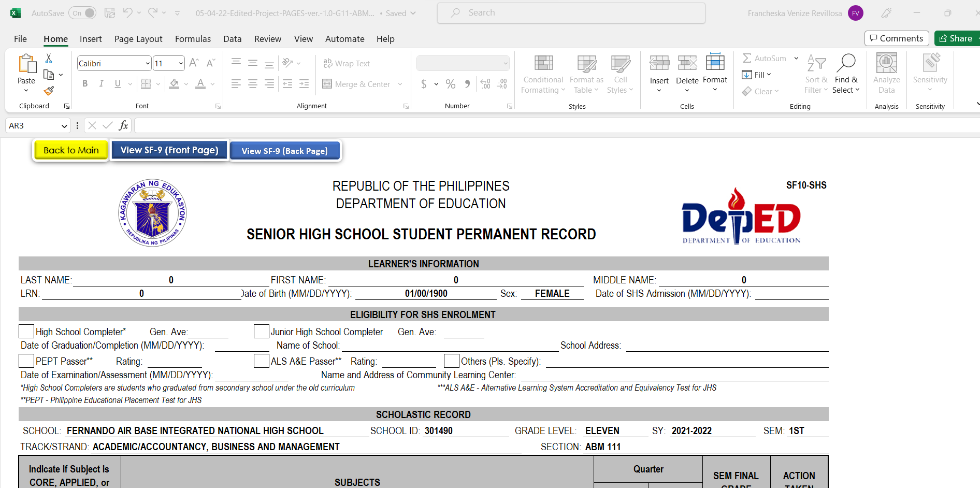This screenshot has height=488, width=980.
Task: Click the Borders icon
Action: tap(146, 84)
